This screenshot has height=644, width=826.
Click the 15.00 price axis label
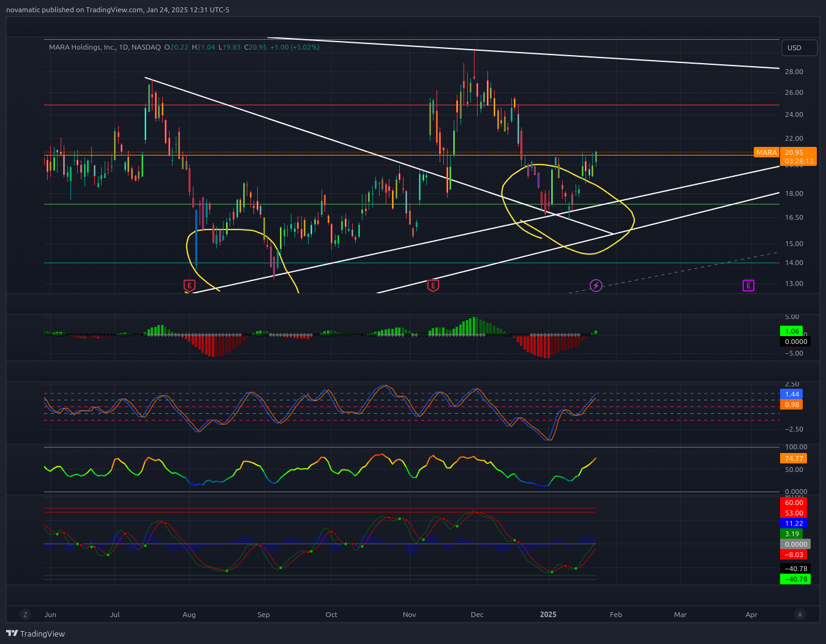click(794, 244)
